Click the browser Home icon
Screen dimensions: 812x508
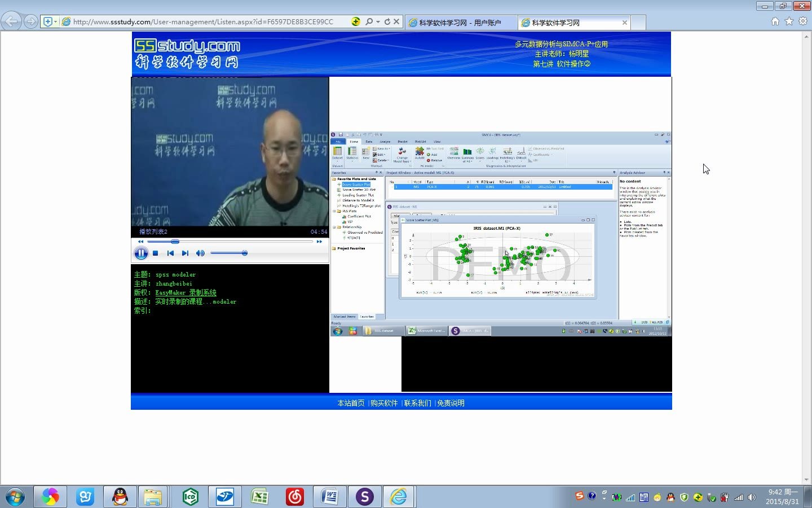pos(775,21)
